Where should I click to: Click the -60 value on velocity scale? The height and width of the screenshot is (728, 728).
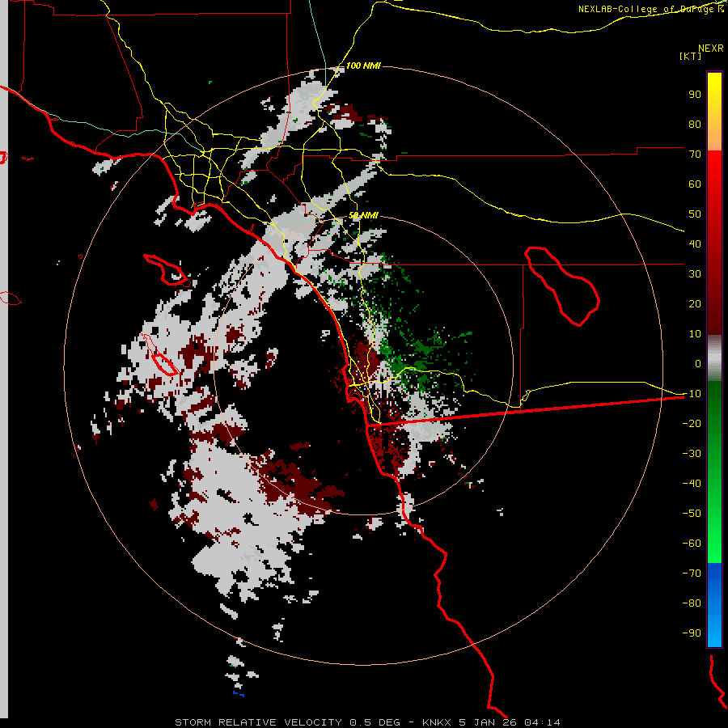point(692,544)
